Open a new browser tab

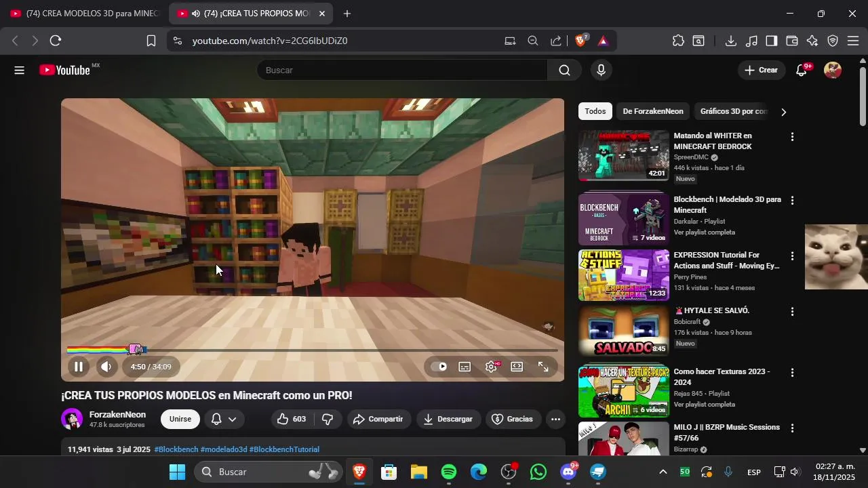347,14
